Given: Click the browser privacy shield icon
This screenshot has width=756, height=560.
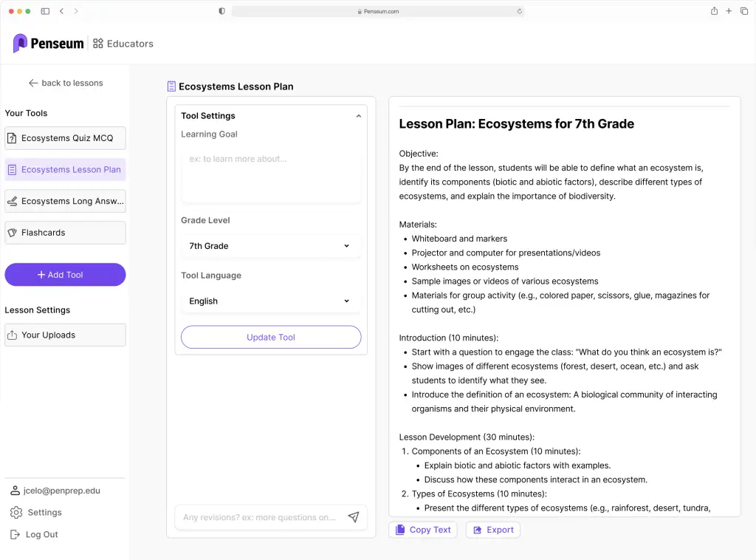Looking at the screenshot, I should point(221,11).
